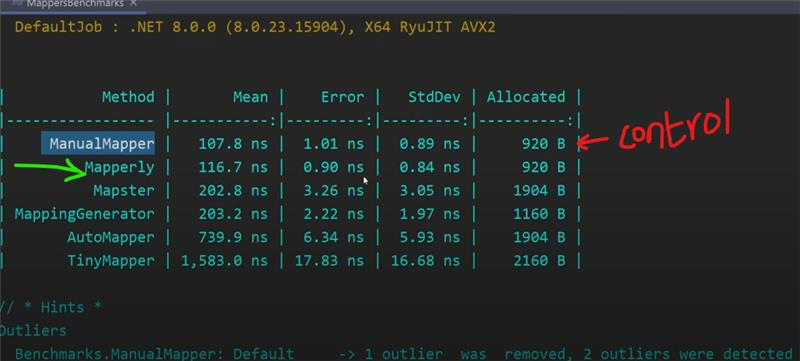
Task: Click the AutoMapper method name
Action: coord(111,237)
